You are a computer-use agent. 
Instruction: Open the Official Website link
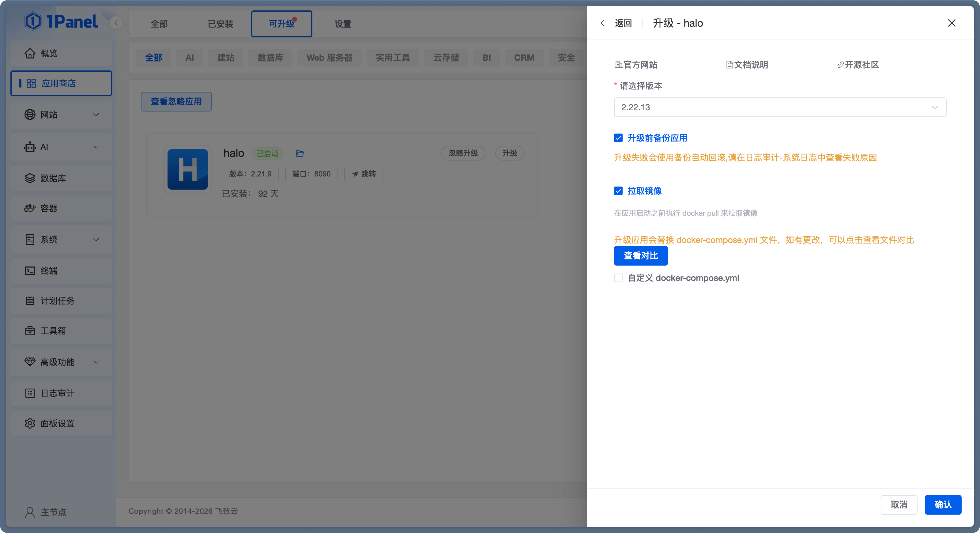(x=636, y=65)
